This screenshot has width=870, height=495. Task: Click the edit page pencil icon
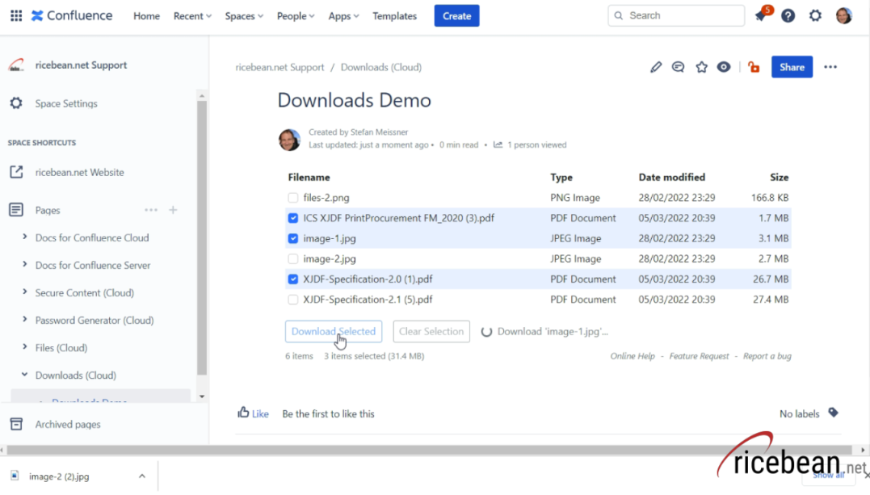click(x=656, y=67)
